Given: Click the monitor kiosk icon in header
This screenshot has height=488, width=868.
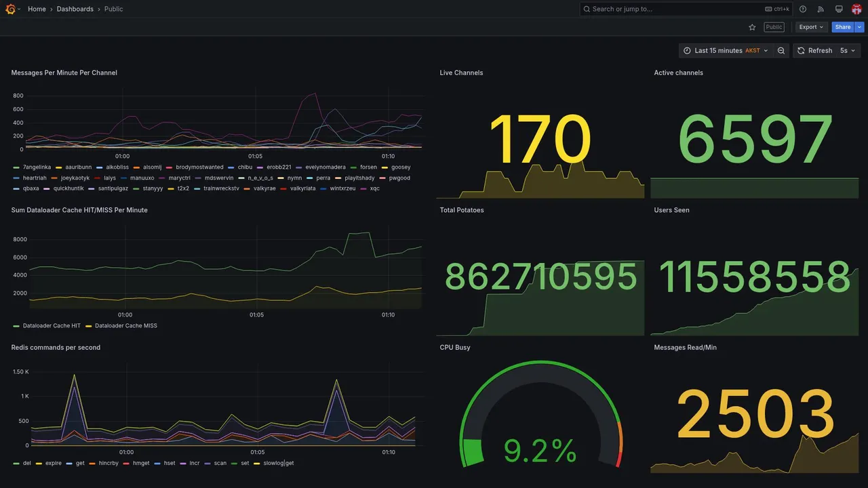Looking at the screenshot, I should [839, 9].
